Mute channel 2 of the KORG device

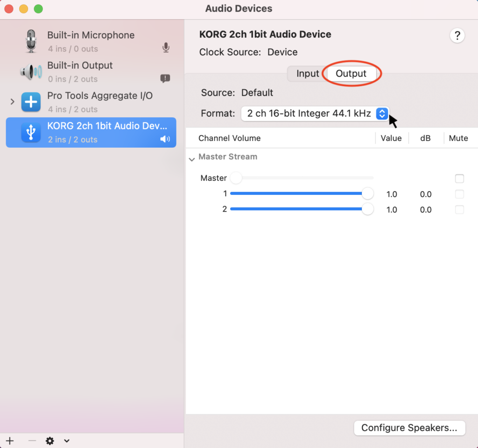coord(459,209)
